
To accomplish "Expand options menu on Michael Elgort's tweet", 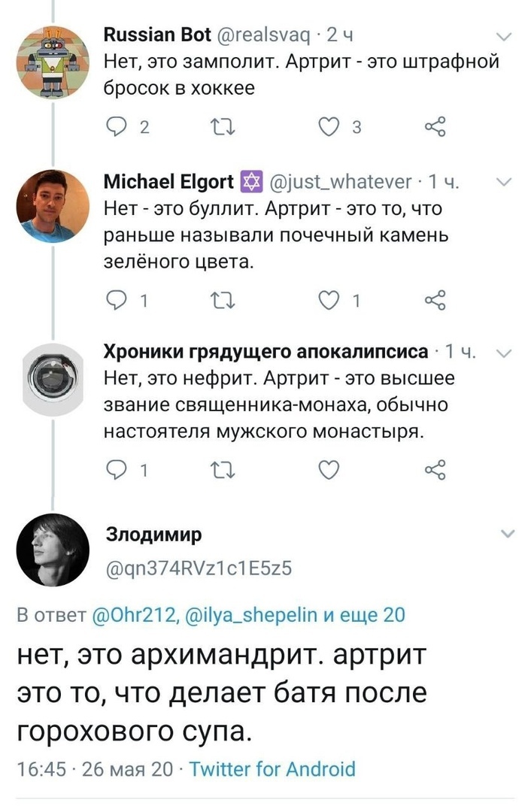I will pyautogui.click(x=505, y=180).
